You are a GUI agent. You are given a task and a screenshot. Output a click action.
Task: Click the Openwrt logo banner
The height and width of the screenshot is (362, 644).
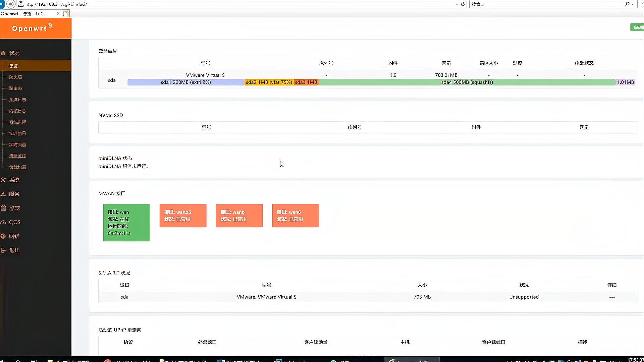tap(36, 28)
